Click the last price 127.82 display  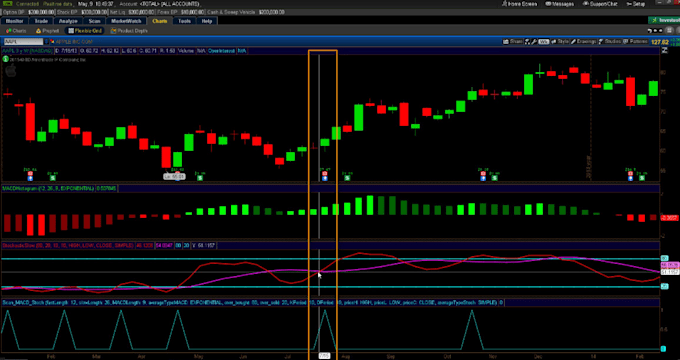click(x=659, y=42)
